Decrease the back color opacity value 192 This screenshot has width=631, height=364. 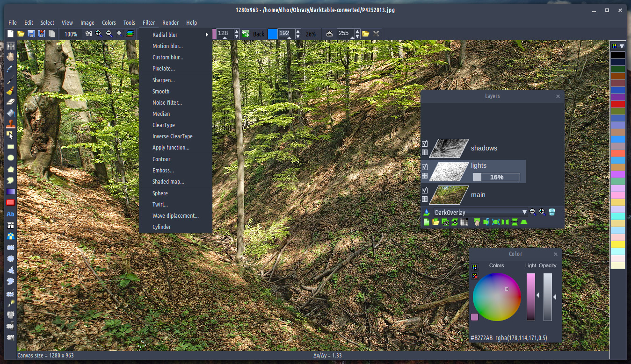[297, 36]
